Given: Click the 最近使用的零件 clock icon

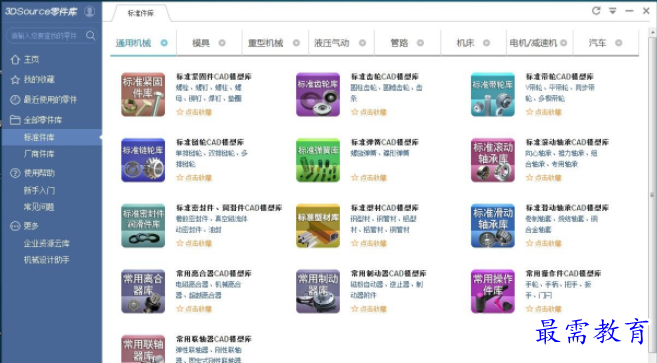Looking at the screenshot, I should click(x=15, y=100).
